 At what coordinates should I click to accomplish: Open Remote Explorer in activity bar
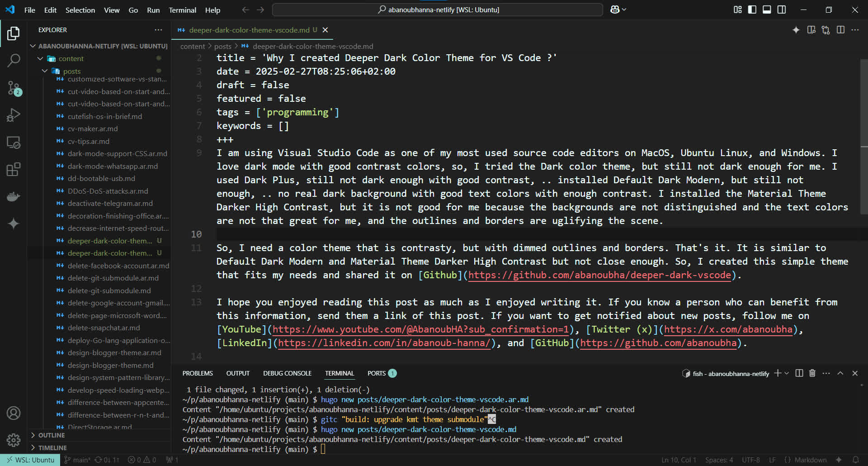click(x=14, y=143)
